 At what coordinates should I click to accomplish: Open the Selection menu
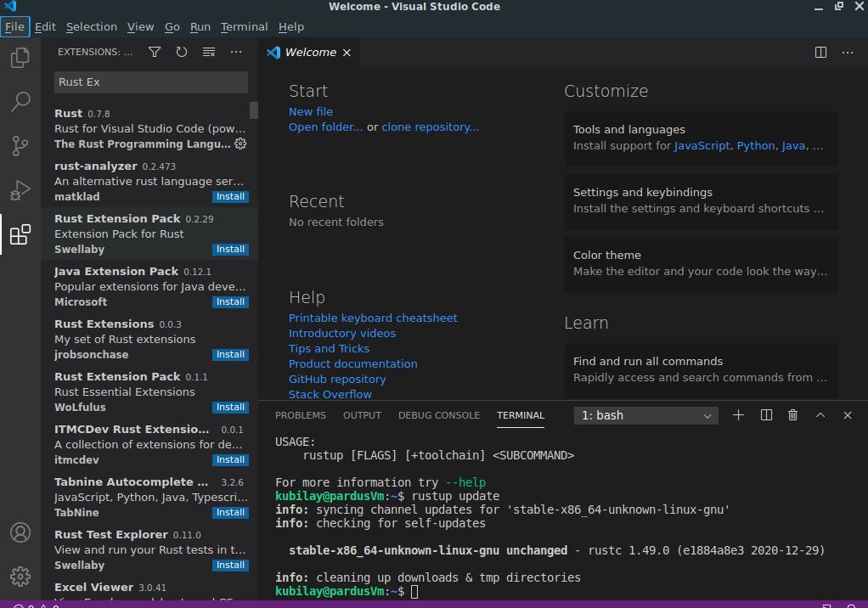tap(92, 26)
